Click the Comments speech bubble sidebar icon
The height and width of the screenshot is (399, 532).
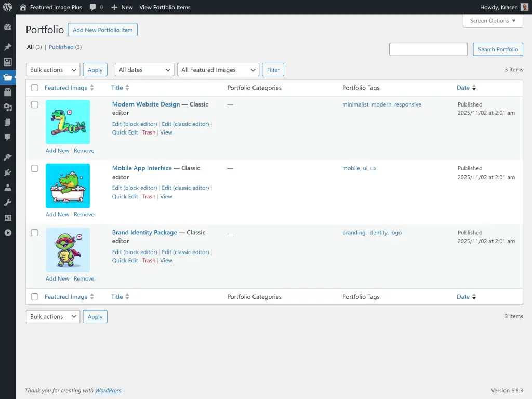(8, 138)
